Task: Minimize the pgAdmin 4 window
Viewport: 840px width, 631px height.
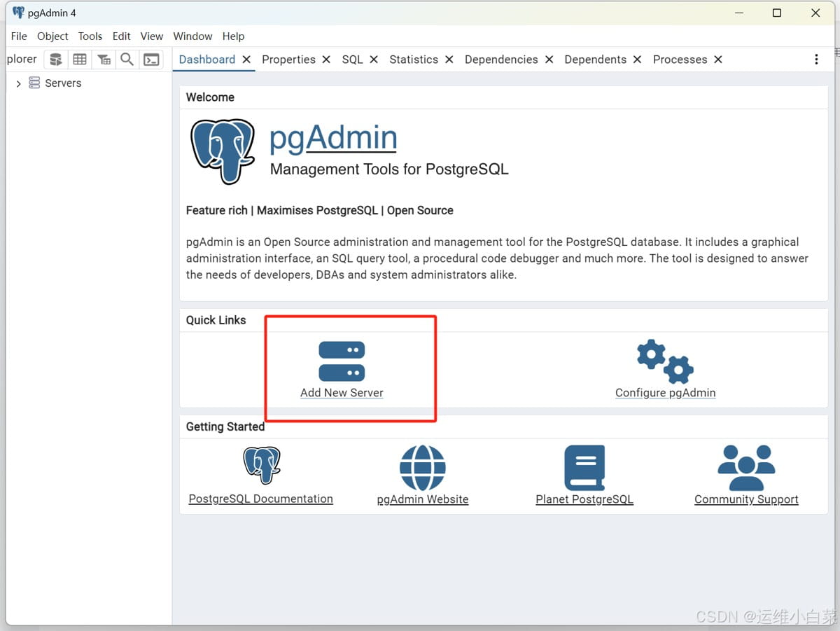Action: pos(738,13)
